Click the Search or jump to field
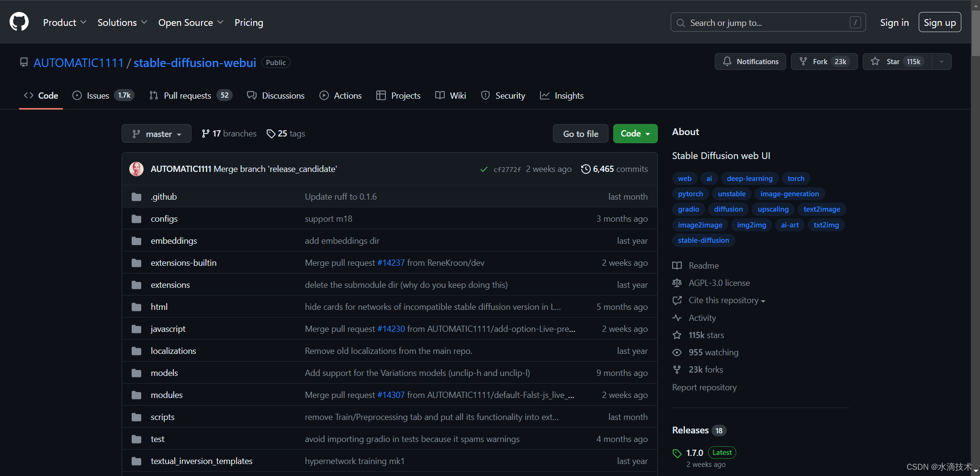 [768, 23]
